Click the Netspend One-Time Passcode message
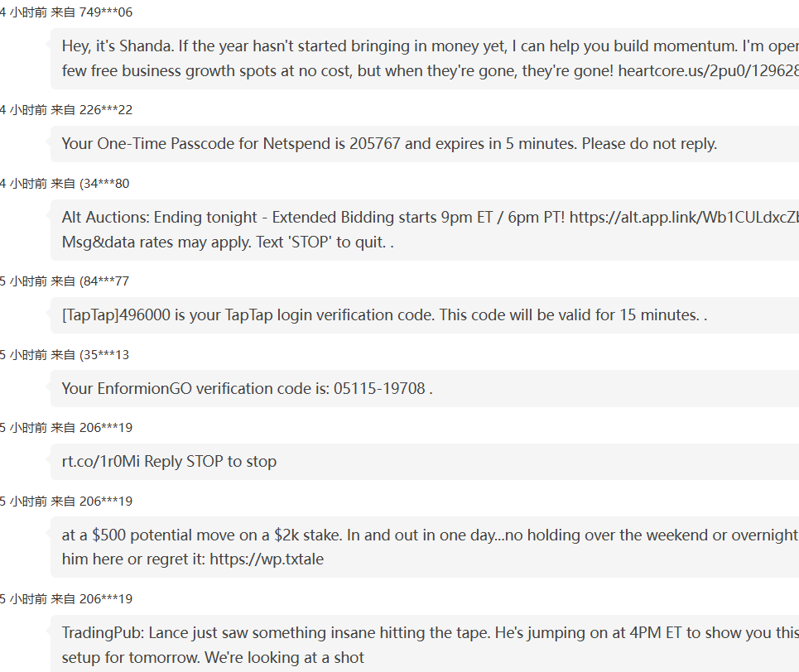Image resolution: width=799 pixels, height=672 pixels. click(x=389, y=144)
